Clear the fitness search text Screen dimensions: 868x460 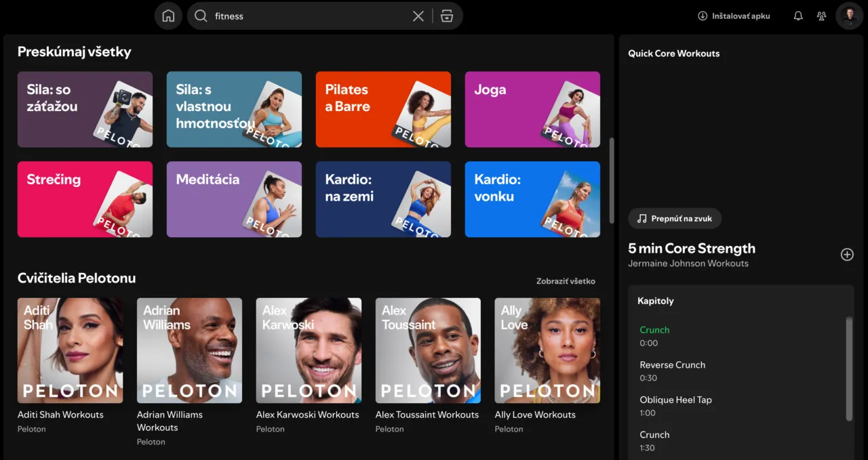tap(418, 16)
